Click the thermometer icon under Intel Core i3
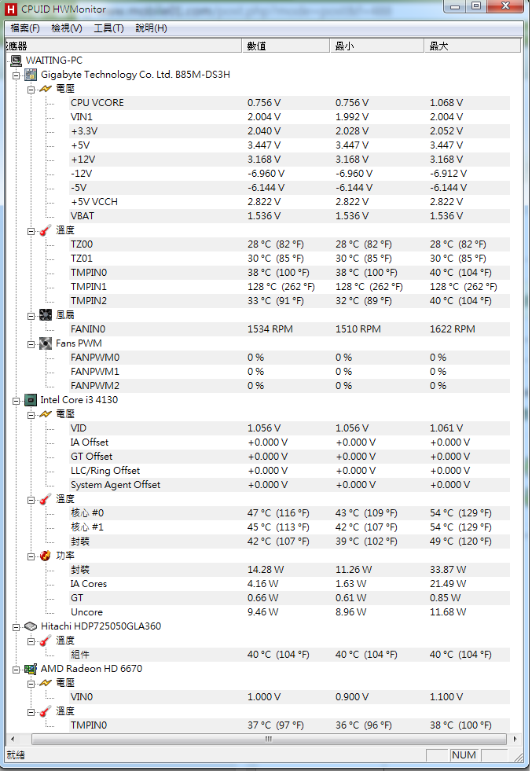 tap(46, 499)
